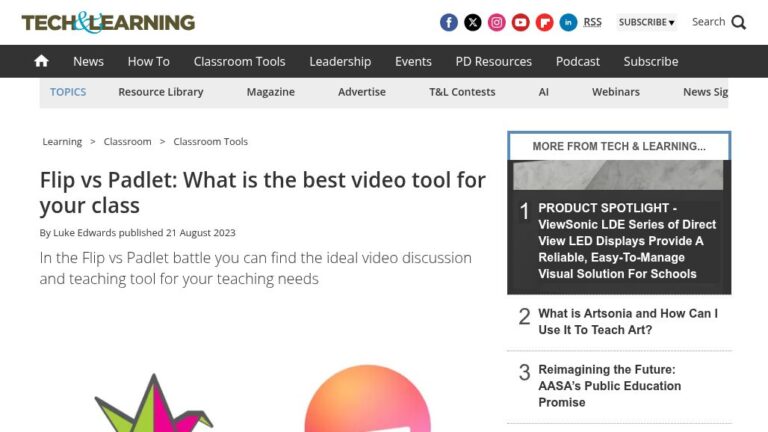Click the Padlet crane logo image
Image resolution: width=768 pixels, height=432 pixels.
[x=154, y=403]
